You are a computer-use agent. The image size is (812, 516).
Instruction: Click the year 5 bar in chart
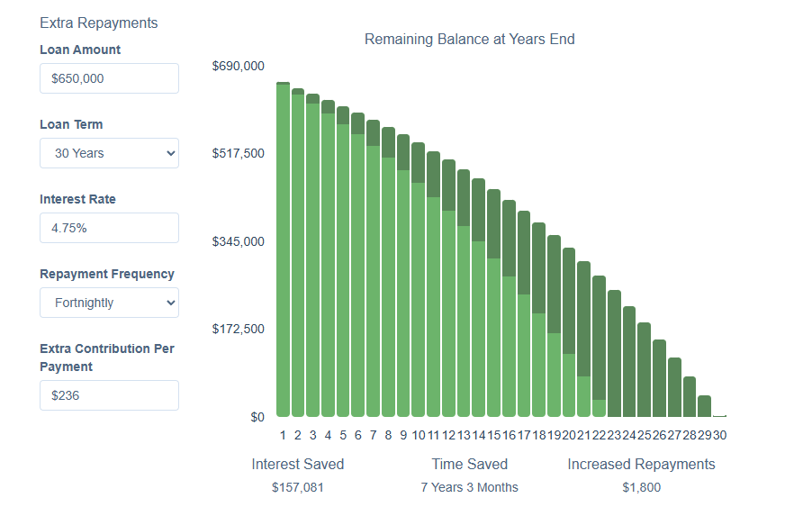(x=343, y=270)
